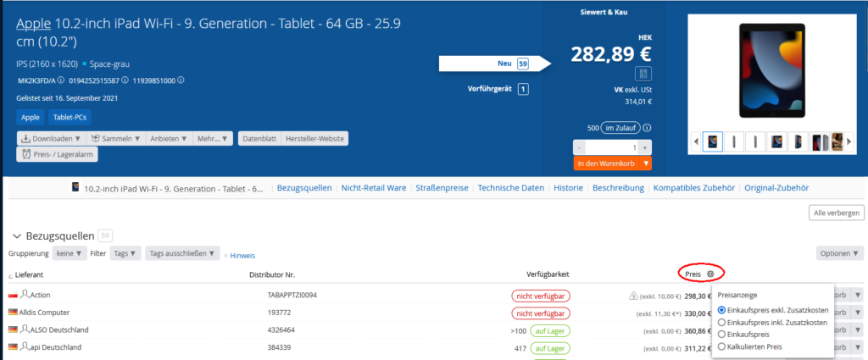
Task: Sort by the Lieferant column header
Action: pos(29,274)
